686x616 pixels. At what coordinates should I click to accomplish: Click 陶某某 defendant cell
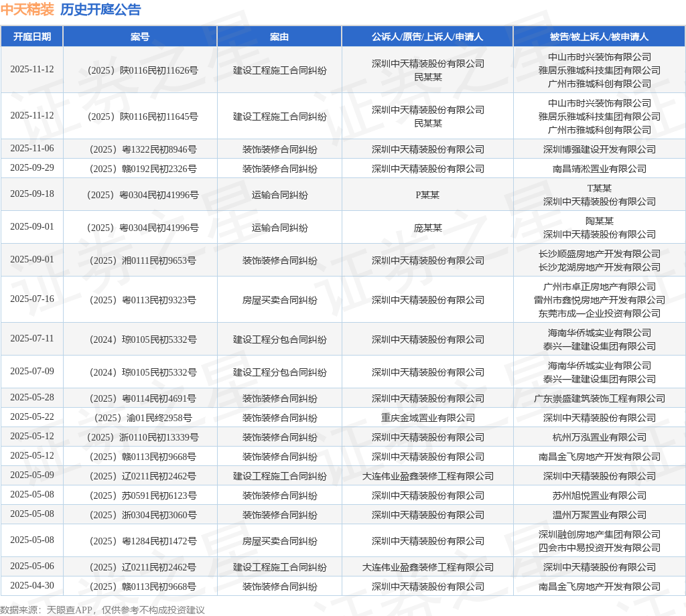coord(600,221)
